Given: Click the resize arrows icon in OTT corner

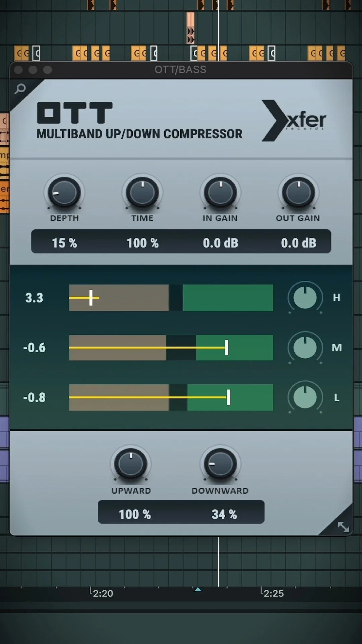Looking at the screenshot, I should coord(343,527).
